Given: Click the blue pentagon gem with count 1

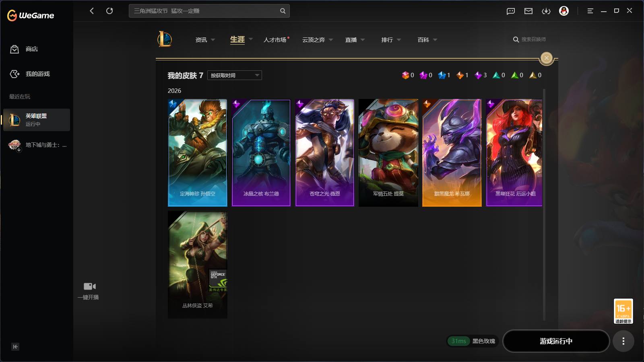Looking at the screenshot, I should [x=442, y=75].
